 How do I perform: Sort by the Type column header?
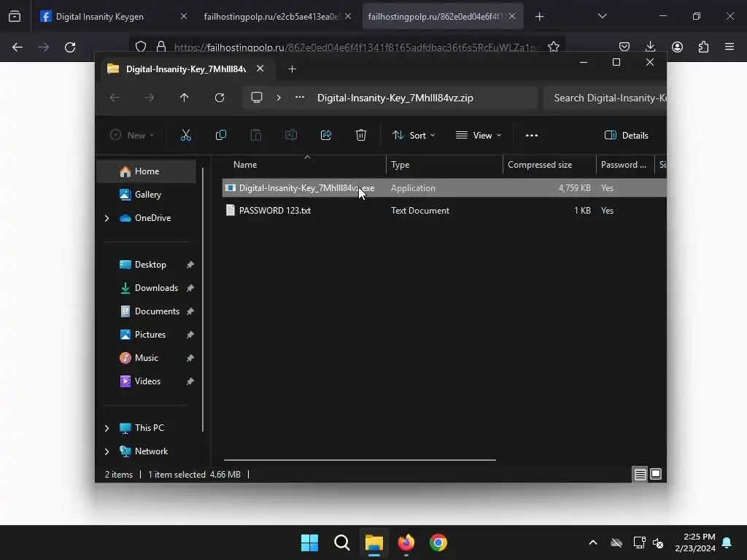pyautogui.click(x=444, y=165)
